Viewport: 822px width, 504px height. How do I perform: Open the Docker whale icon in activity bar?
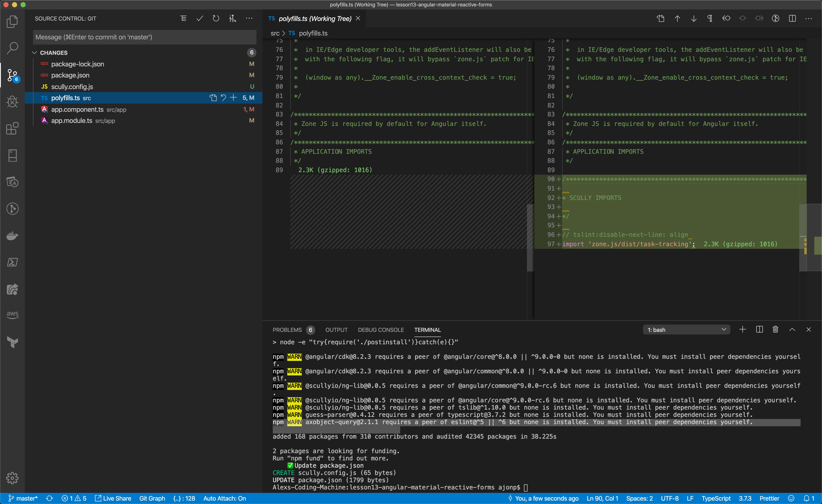coord(12,236)
